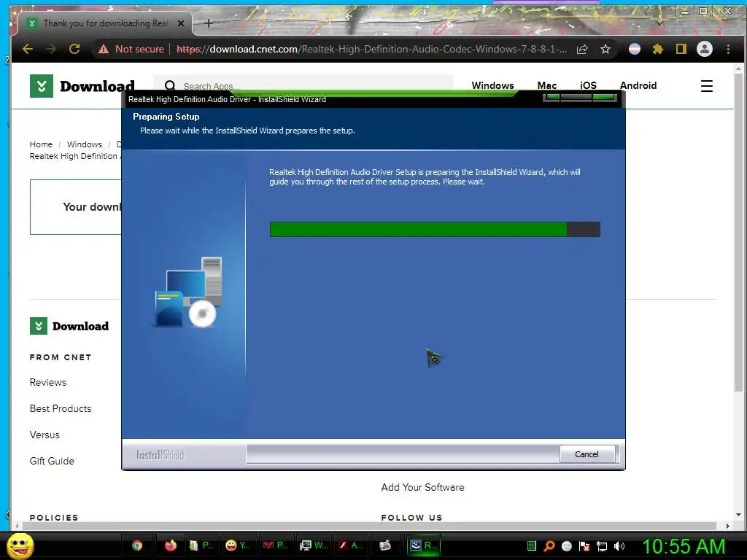Open Chrome from the taskbar
The width and height of the screenshot is (747, 560).
point(137,545)
